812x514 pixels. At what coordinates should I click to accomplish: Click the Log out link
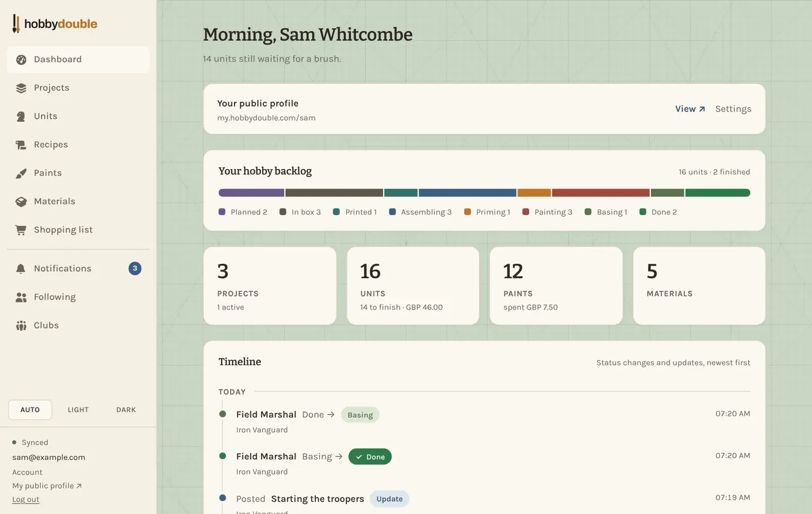click(26, 499)
